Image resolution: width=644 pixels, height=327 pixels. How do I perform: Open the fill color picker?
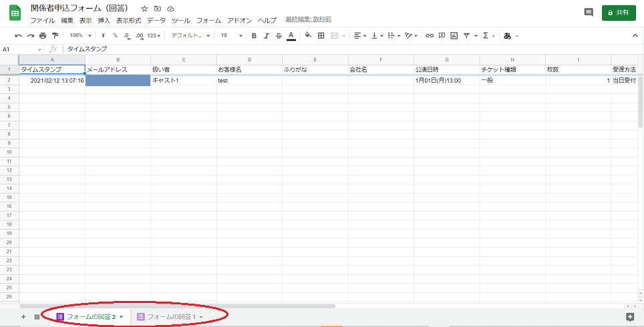pos(309,35)
